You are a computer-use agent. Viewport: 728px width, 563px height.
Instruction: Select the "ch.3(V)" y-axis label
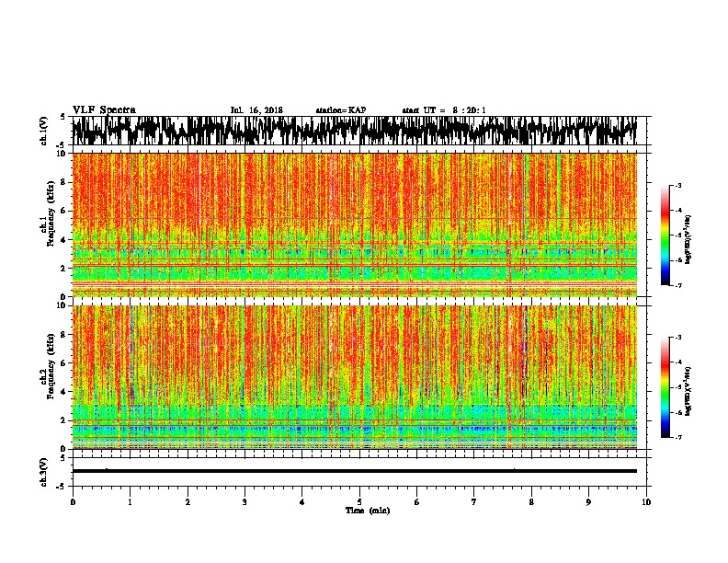coord(43,472)
